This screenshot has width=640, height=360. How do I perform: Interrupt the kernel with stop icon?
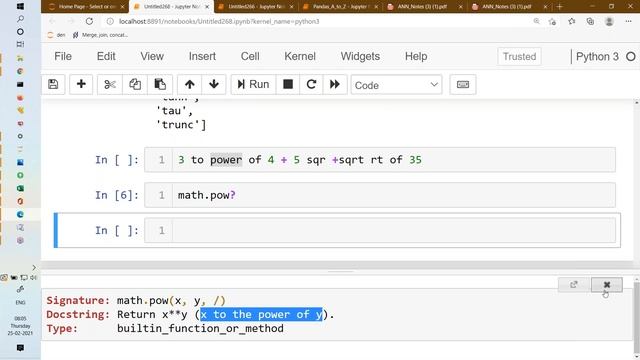(288, 84)
